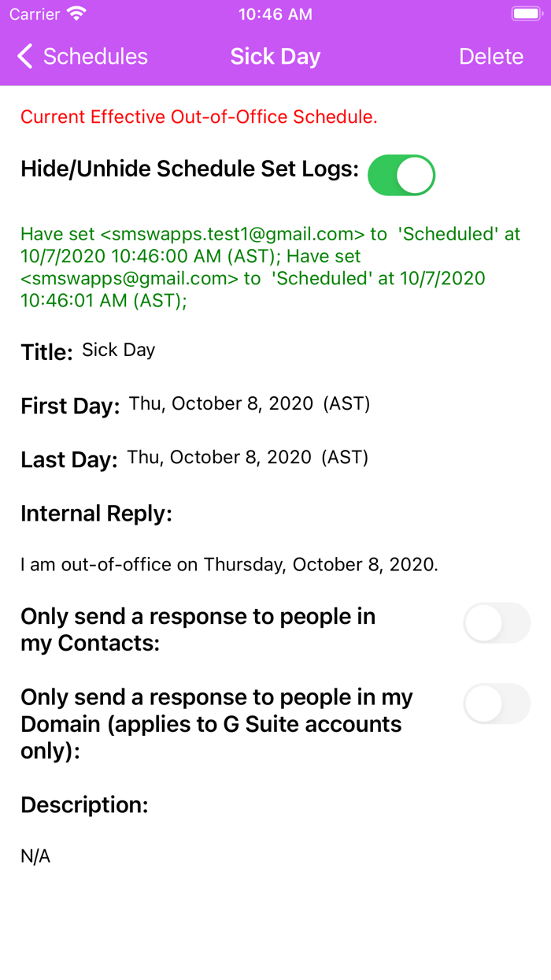Tap the clock showing 10:46 AM
Viewport: 551px width, 980px height.
point(275,13)
